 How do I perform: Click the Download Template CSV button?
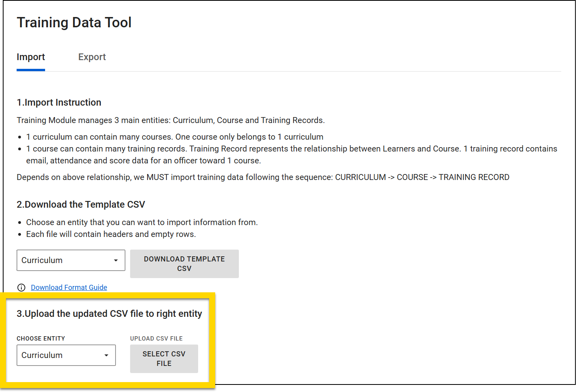184,263
